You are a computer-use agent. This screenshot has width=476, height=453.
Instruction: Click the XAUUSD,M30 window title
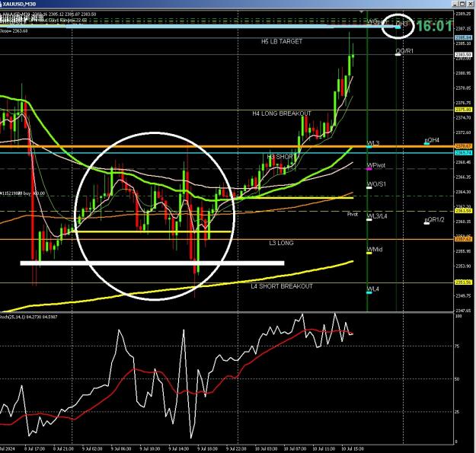point(19,4)
